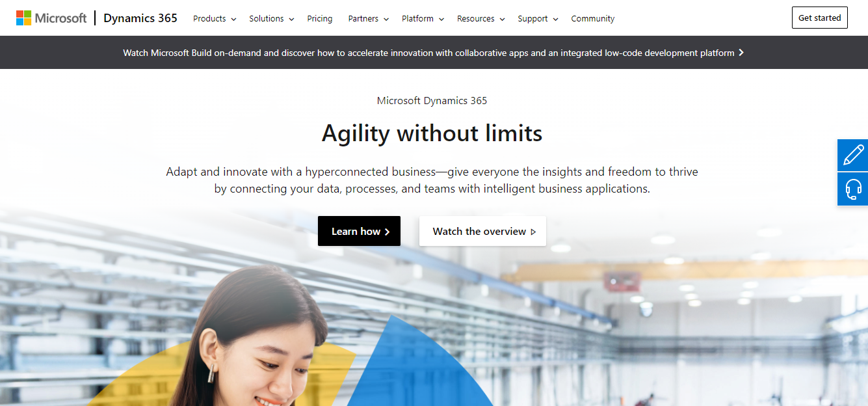Screen dimensions: 868x406
Task: Click the chevron arrow at the banner's end
Action: coord(741,53)
